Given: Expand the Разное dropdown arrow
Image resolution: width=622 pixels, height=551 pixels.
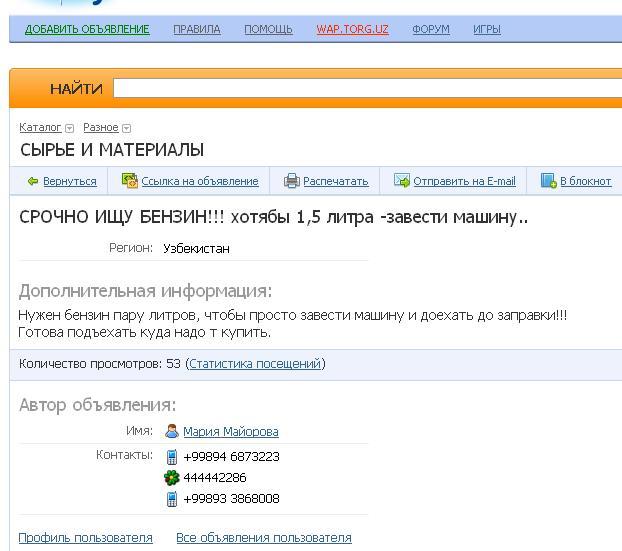Looking at the screenshot, I should 127,128.
